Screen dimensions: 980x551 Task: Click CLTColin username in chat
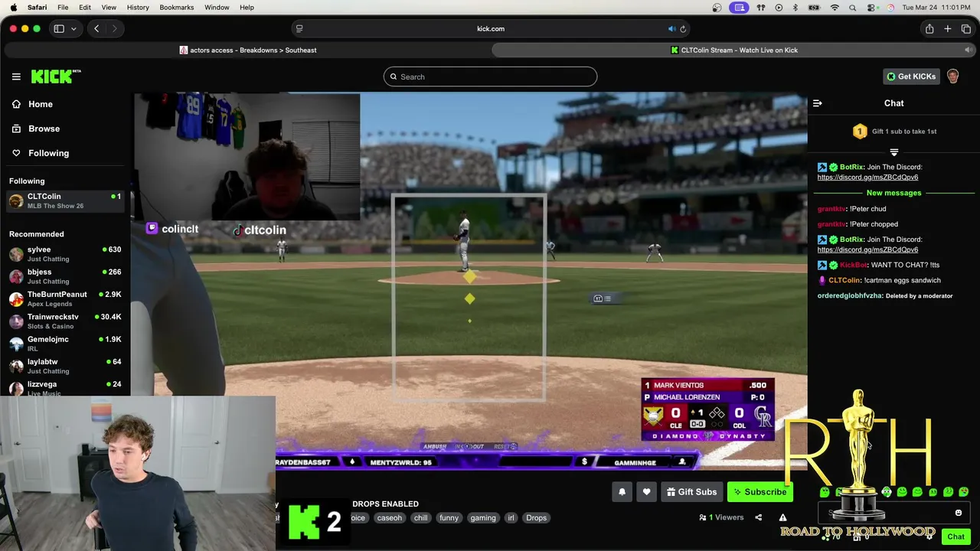pyautogui.click(x=844, y=280)
